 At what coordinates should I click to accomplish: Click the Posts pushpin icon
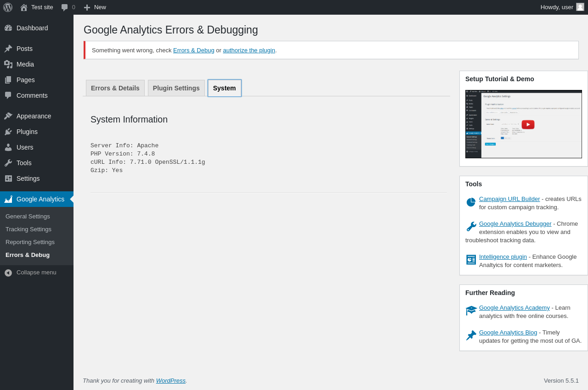tap(8, 49)
